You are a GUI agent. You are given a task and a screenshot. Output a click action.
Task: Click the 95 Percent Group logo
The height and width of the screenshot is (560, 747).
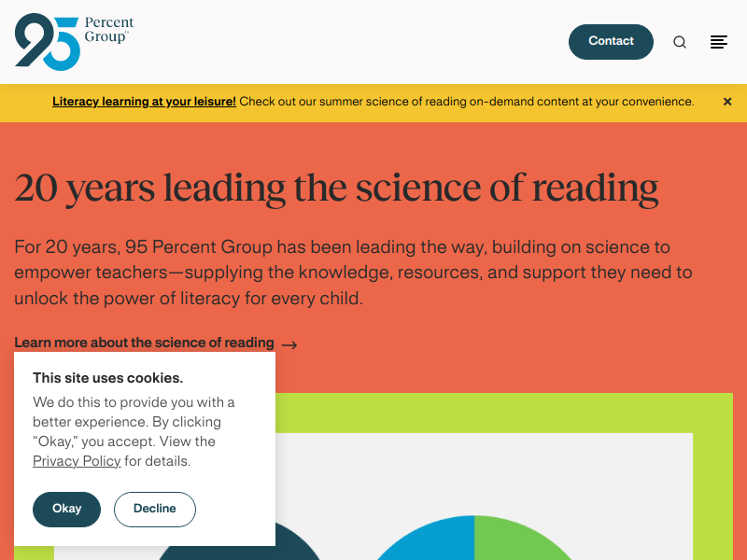point(74,42)
